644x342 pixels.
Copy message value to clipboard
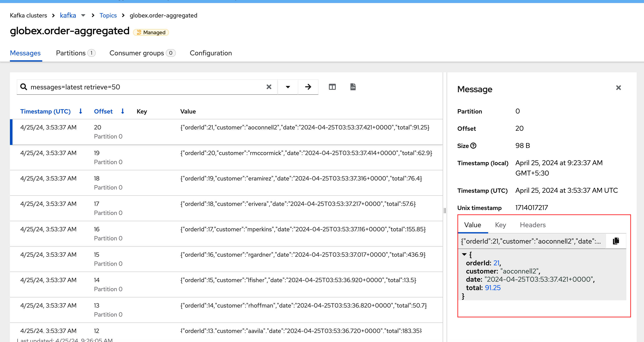coord(616,241)
